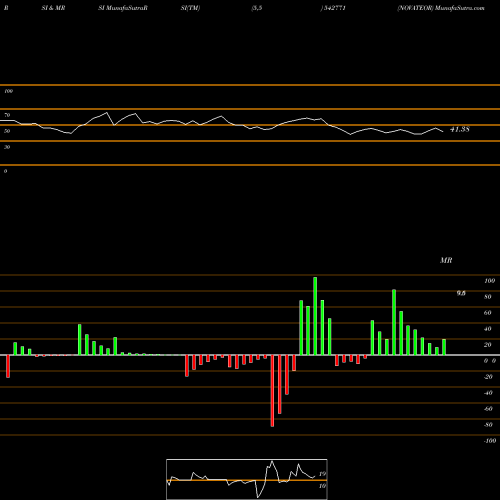
Task: Click the MR axis label -20
Action: tap(488, 377)
